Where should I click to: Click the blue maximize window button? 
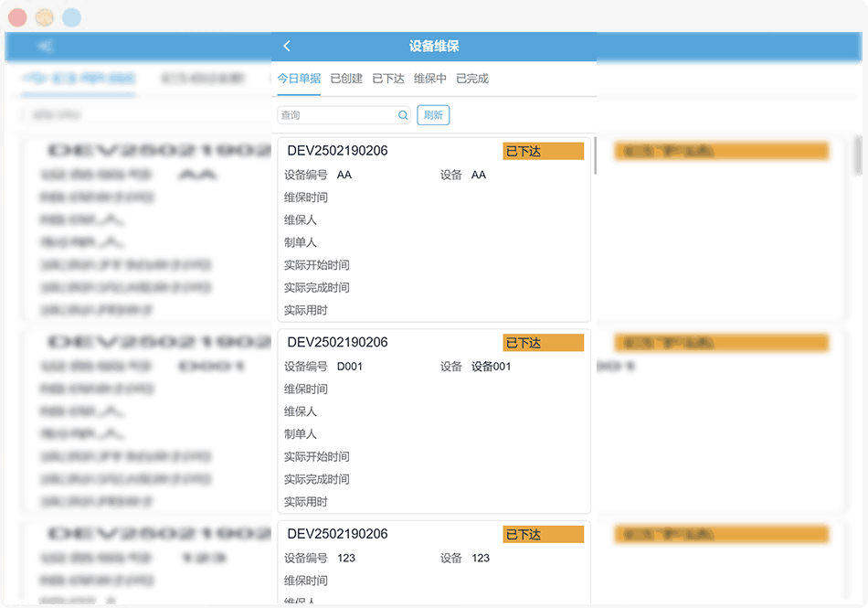[x=71, y=17]
